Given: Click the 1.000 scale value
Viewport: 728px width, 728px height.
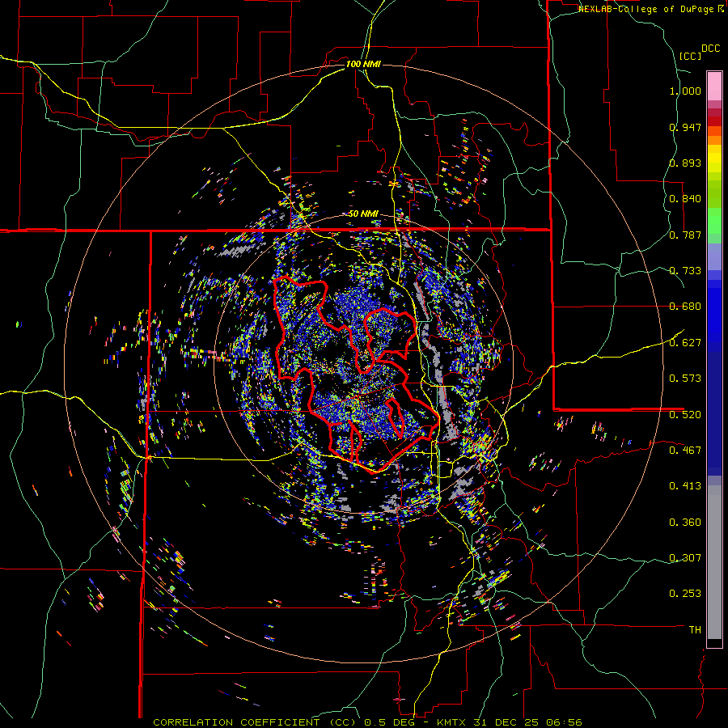Looking at the screenshot, I should (x=685, y=91).
